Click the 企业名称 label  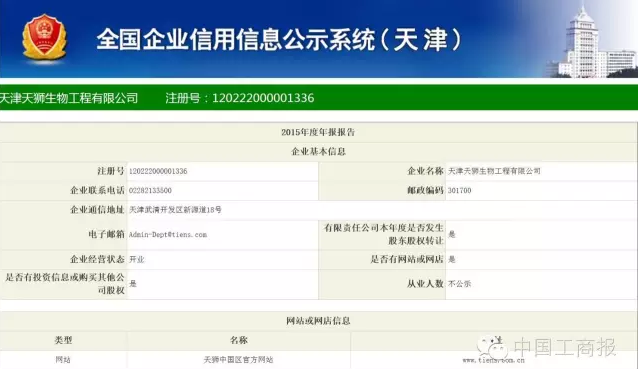click(x=425, y=171)
